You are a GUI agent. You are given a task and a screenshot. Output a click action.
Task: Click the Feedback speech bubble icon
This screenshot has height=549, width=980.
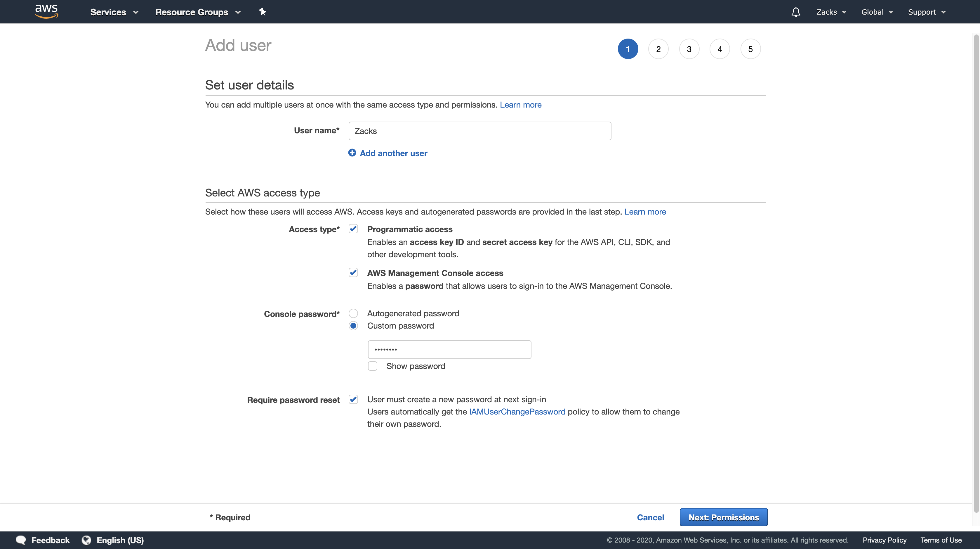point(20,540)
